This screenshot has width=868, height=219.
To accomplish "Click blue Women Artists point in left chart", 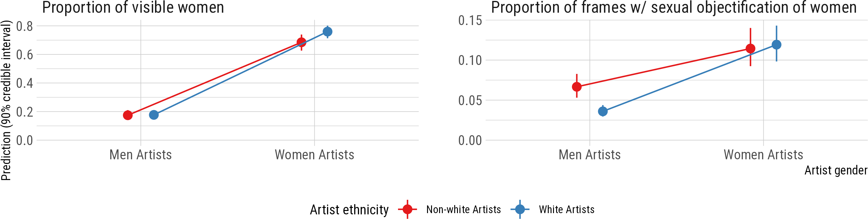I will [327, 32].
